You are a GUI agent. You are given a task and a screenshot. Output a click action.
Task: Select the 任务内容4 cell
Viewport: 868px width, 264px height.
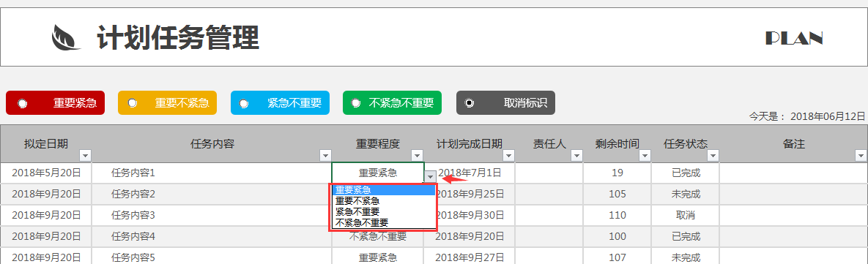click(x=212, y=236)
